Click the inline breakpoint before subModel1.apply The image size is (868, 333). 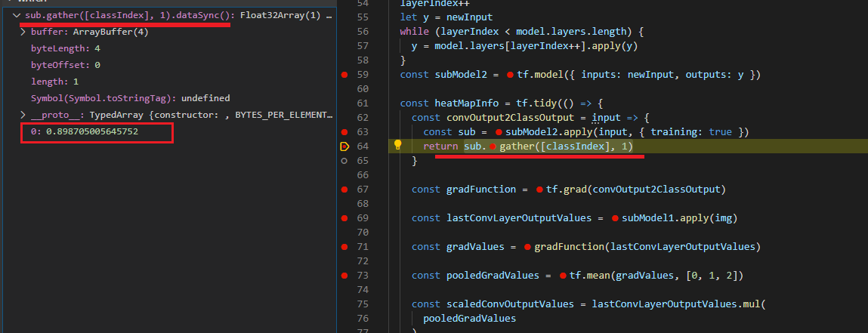coord(614,218)
